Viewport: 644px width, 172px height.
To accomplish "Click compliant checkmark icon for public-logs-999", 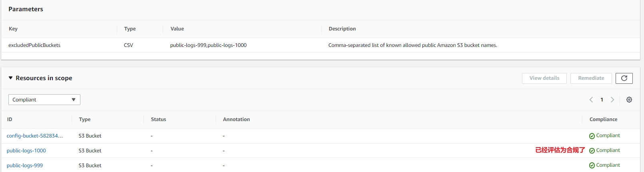I will [592, 166].
